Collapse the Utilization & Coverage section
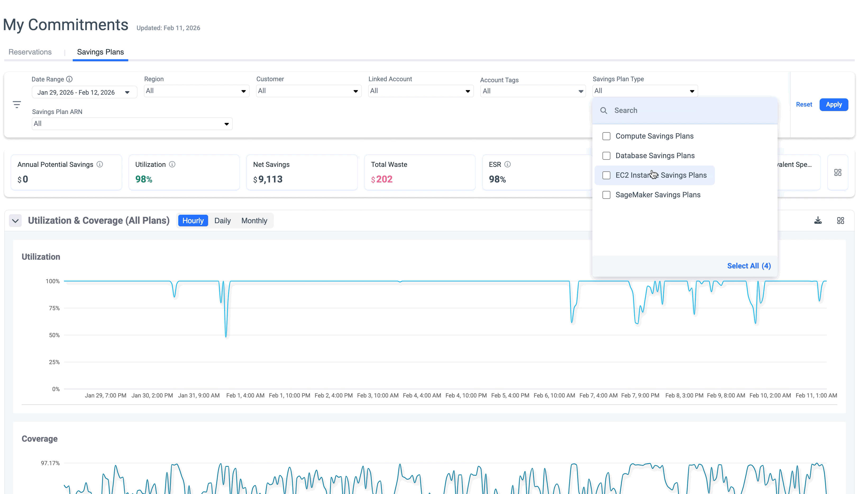Viewport: 868px width, 494px height. tap(15, 221)
